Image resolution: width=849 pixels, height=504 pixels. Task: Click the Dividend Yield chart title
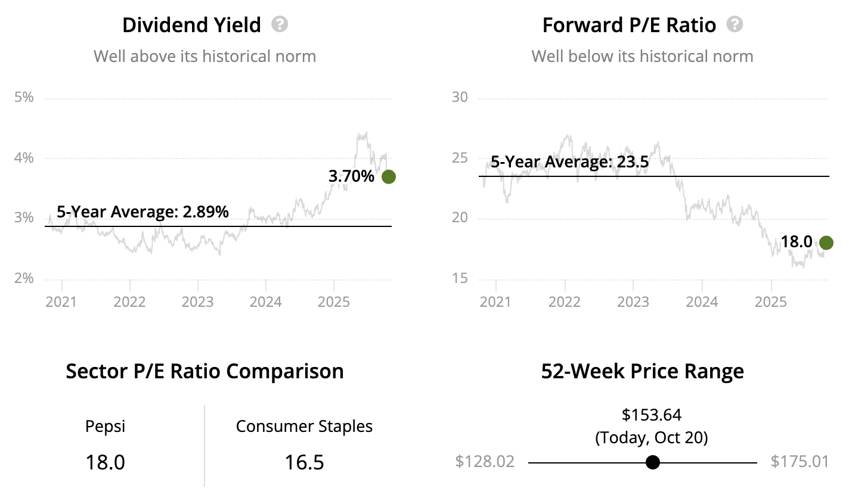(191, 25)
